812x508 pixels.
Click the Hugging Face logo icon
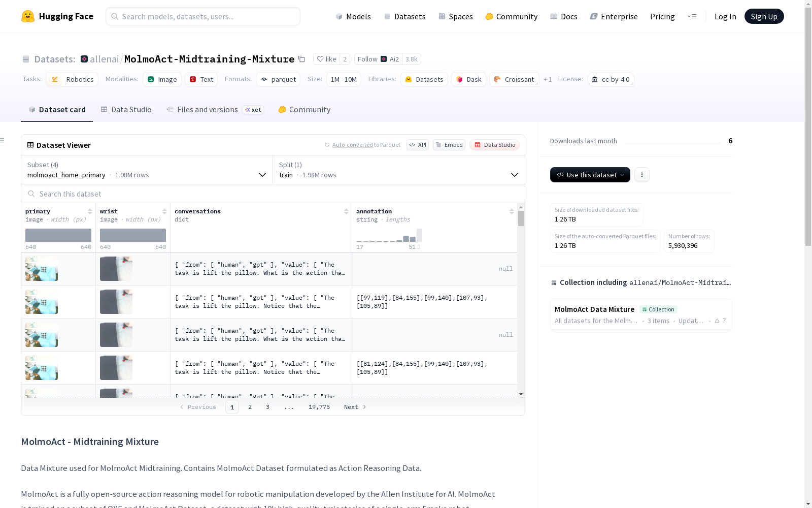tap(28, 16)
